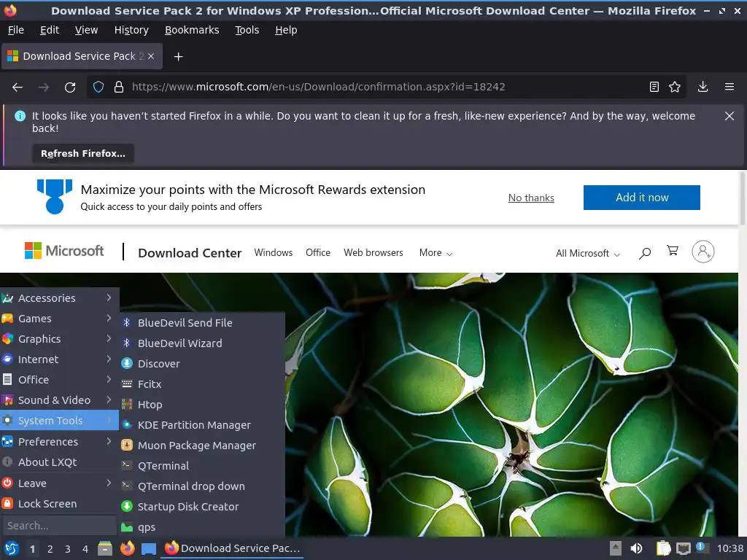Expand the Leave submenu

pyautogui.click(x=59, y=483)
